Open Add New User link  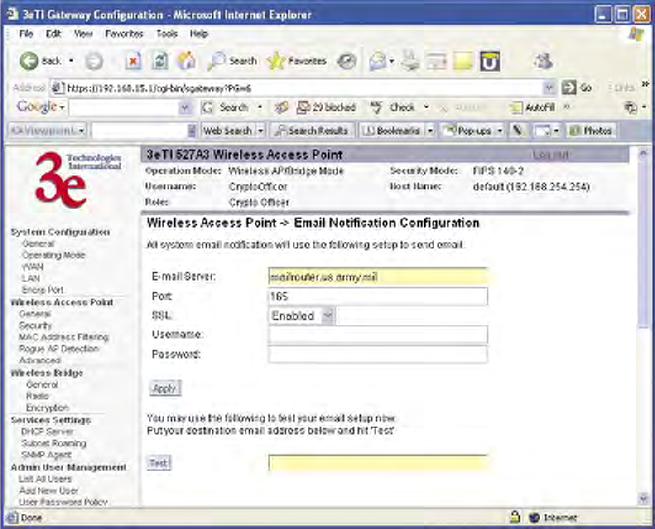point(48,491)
